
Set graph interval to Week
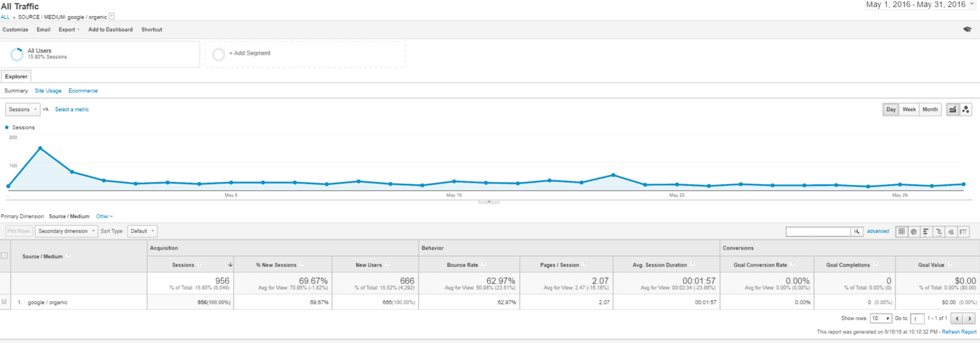(x=909, y=110)
